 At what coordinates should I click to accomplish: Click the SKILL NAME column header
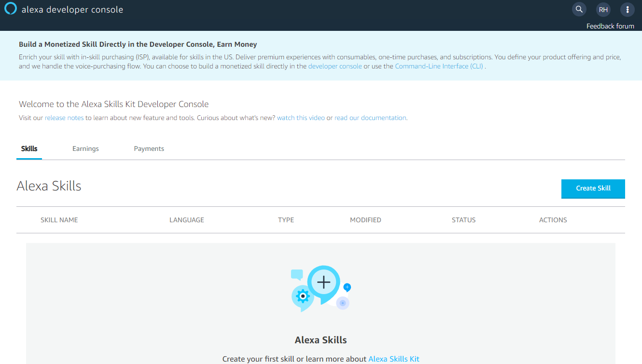59,220
